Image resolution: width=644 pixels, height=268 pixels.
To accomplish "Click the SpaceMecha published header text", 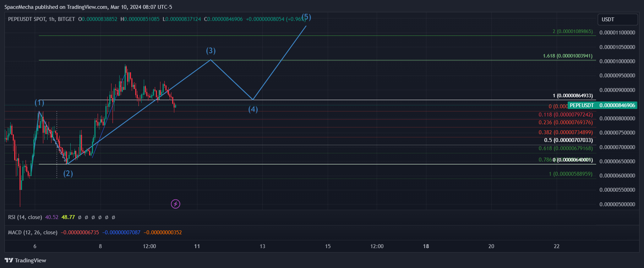I will point(88,7).
